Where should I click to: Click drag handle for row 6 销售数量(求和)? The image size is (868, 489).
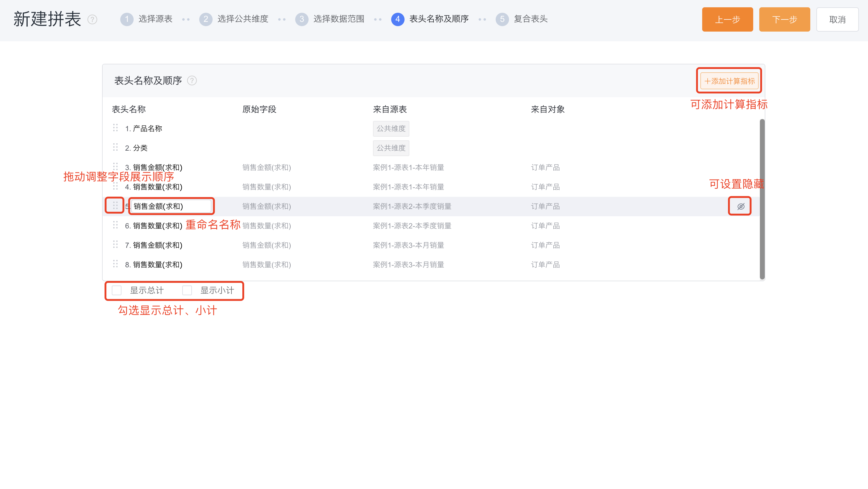pyautogui.click(x=115, y=225)
